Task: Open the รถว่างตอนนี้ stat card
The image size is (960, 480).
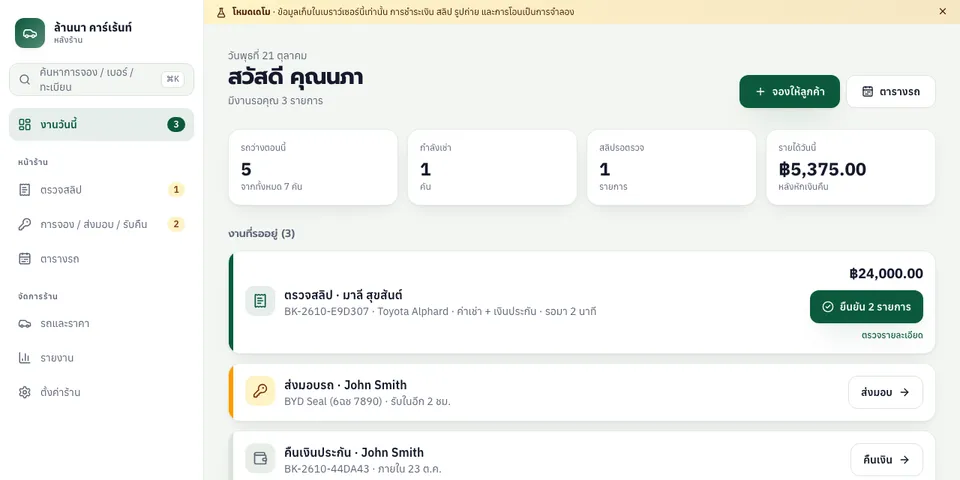Action: (313, 167)
